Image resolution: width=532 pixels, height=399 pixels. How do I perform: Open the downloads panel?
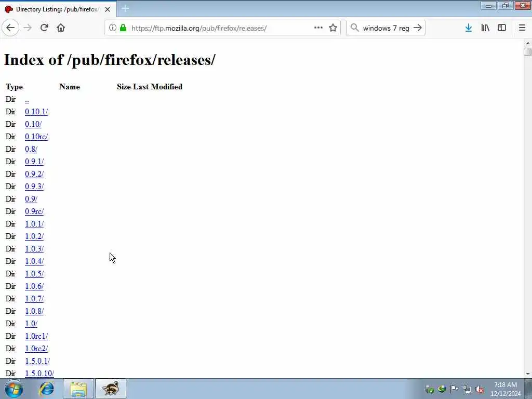point(469,28)
